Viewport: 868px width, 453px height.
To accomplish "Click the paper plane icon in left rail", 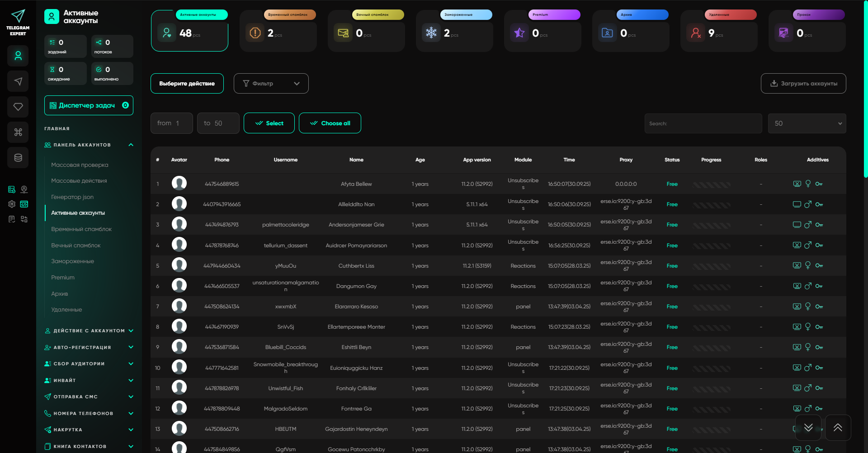I will tap(18, 81).
